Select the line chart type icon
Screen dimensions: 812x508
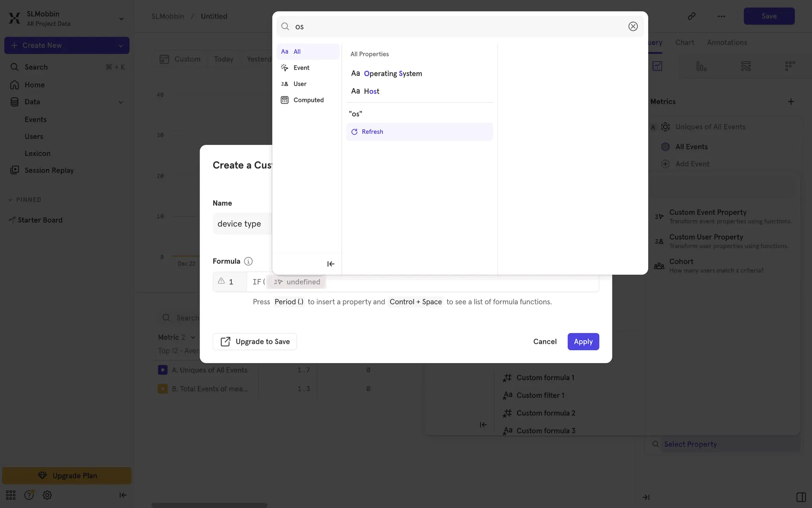(x=657, y=66)
